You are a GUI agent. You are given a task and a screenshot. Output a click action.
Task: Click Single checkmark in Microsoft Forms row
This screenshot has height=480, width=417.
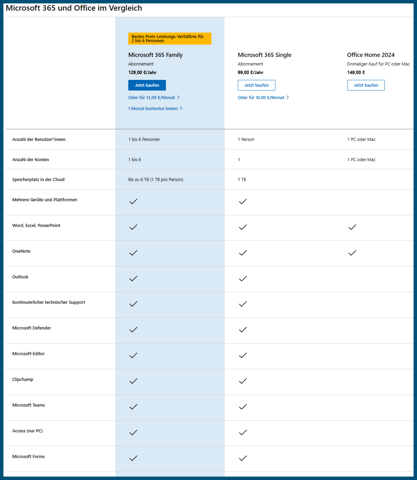[x=243, y=458]
